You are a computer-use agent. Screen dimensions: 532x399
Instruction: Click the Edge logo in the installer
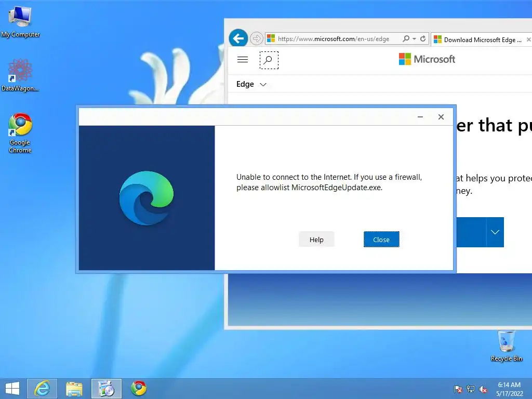[147, 198]
